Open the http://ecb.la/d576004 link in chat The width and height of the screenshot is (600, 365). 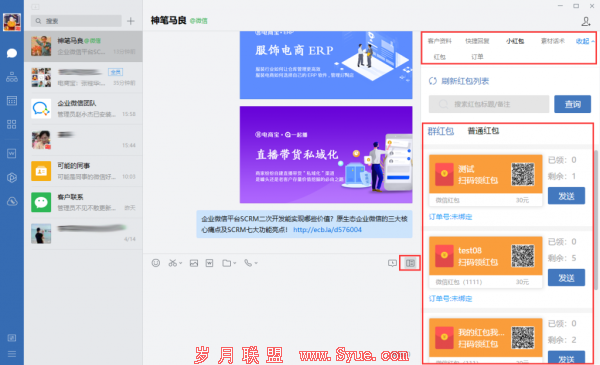click(x=327, y=230)
